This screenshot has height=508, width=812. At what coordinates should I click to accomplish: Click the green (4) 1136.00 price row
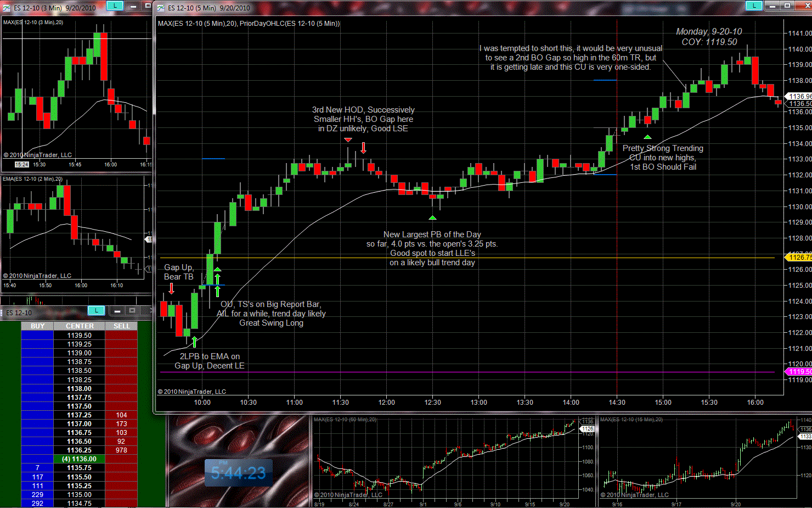[x=79, y=459]
